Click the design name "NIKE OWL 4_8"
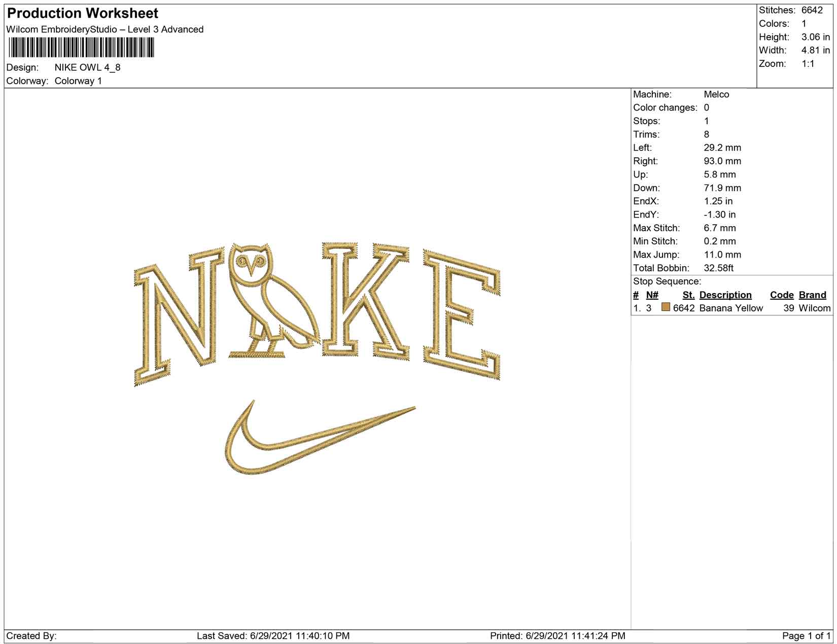 coord(88,67)
